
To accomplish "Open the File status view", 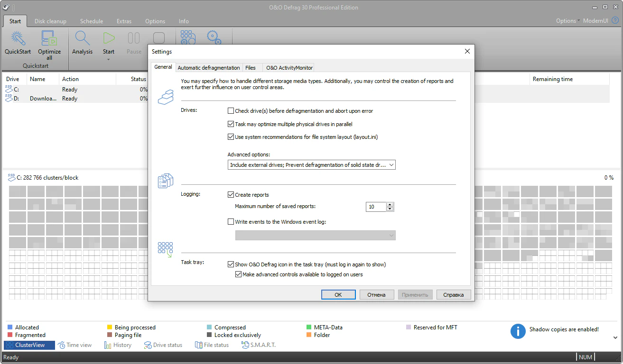I will [x=212, y=345].
